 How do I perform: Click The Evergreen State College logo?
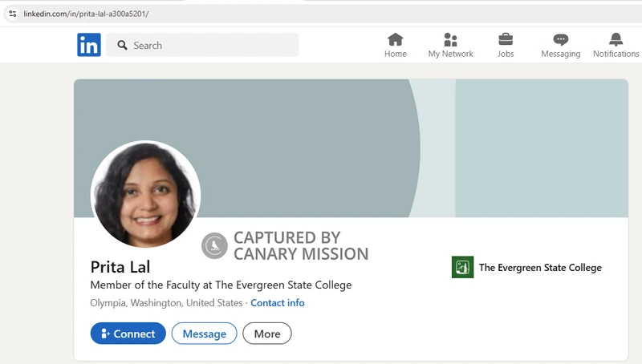click(x=463, y=267)
